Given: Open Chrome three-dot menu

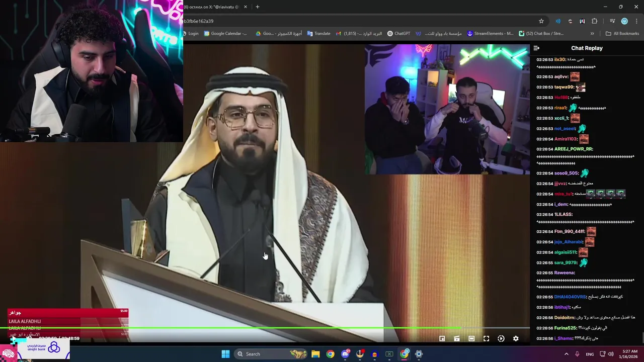Looking at the screenshot, I should click(636, 21).
